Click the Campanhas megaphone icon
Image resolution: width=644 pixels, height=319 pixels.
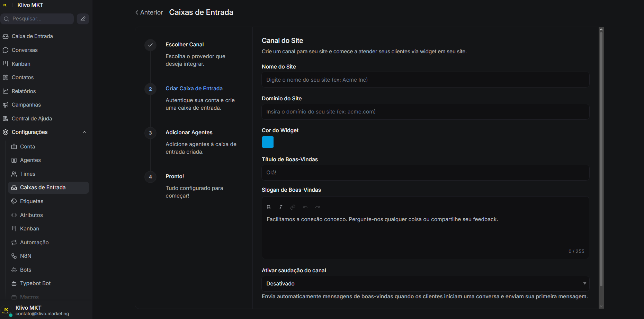pos(6,105)
